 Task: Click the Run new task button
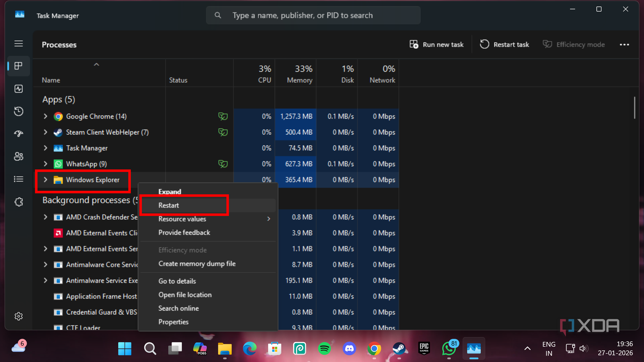pos(436,44)
